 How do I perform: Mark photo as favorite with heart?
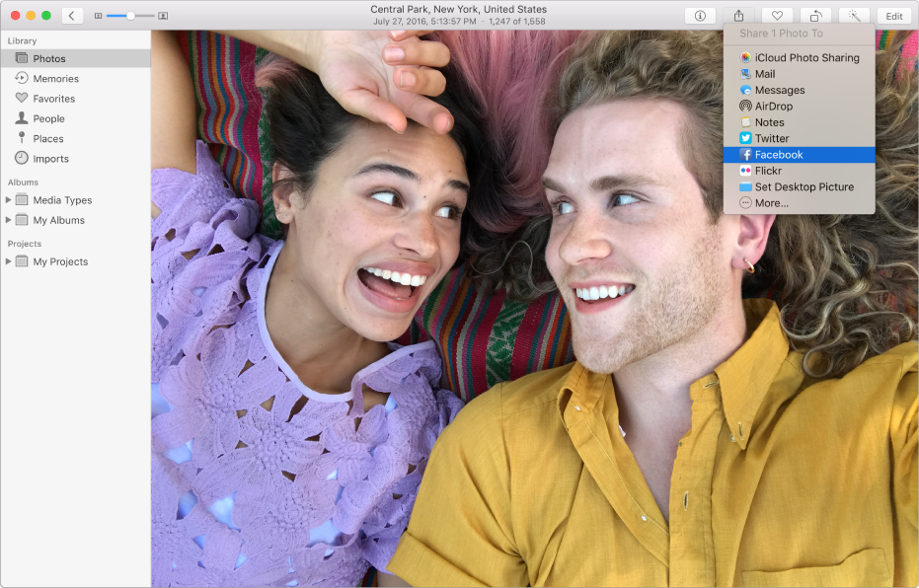tap(777, 16)
